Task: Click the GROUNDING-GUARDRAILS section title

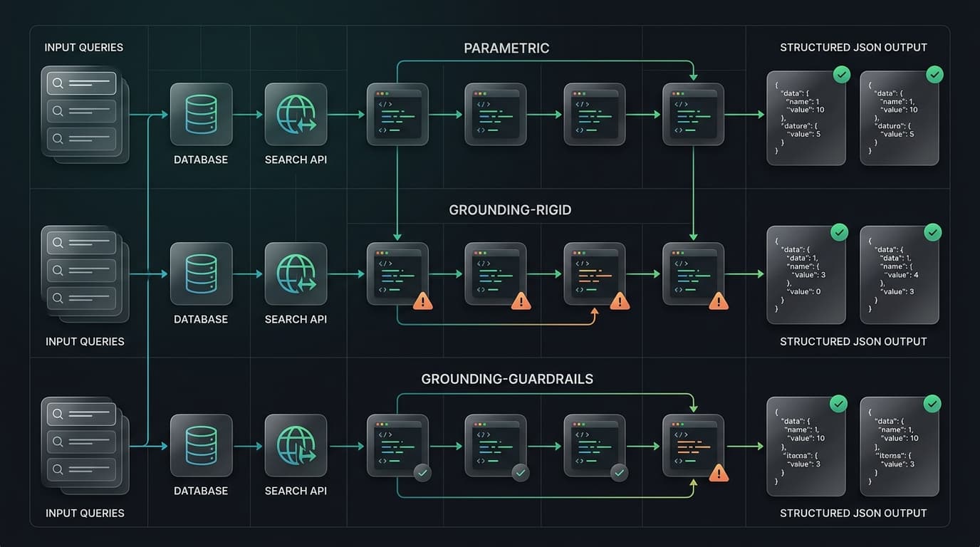Action: point(507,379)
